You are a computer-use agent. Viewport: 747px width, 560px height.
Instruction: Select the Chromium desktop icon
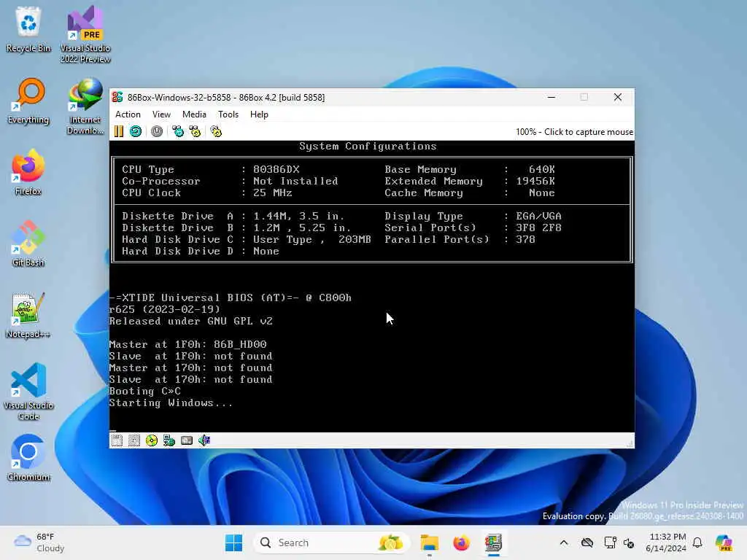point(28,458)
